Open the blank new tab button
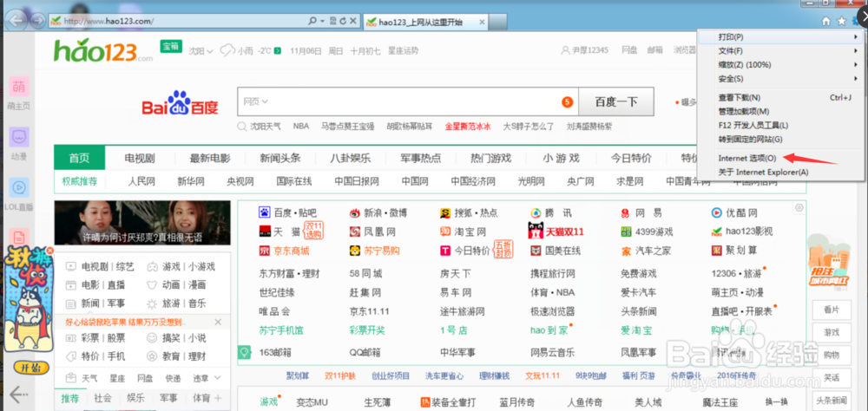 coord(498,23)
